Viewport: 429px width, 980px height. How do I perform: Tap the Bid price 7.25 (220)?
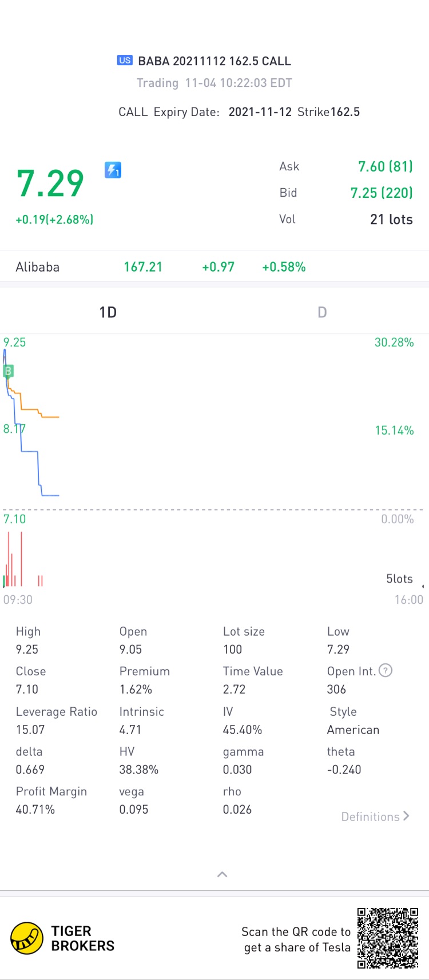[381, 193]
